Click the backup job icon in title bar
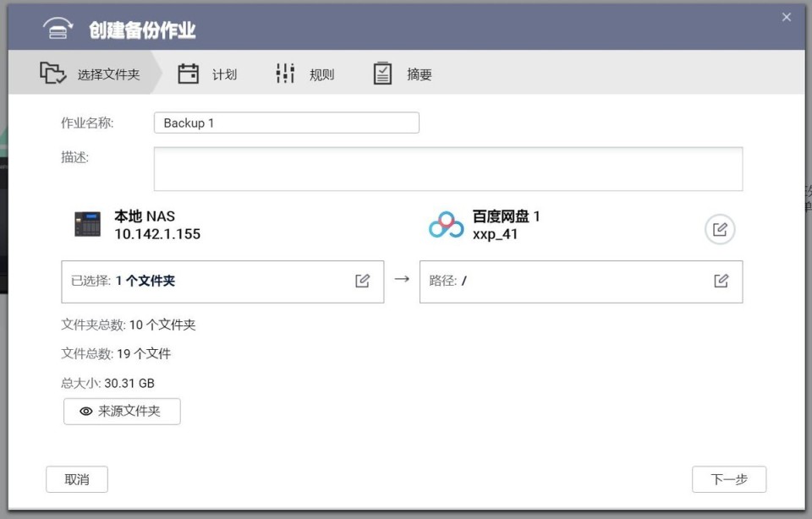This screenshot has width=812, height=519. pos(58,28)
